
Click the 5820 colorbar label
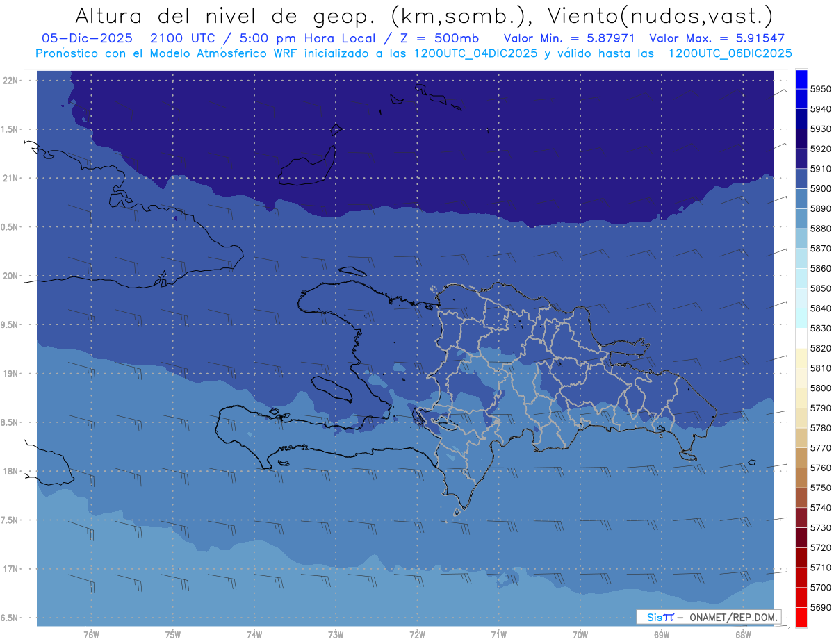click(820, 348)
